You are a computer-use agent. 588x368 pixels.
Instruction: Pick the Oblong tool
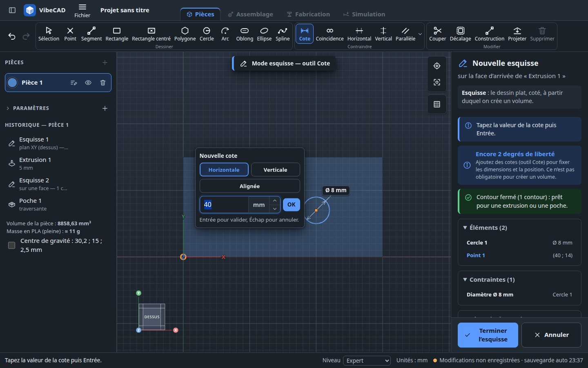tap(245, 34)
